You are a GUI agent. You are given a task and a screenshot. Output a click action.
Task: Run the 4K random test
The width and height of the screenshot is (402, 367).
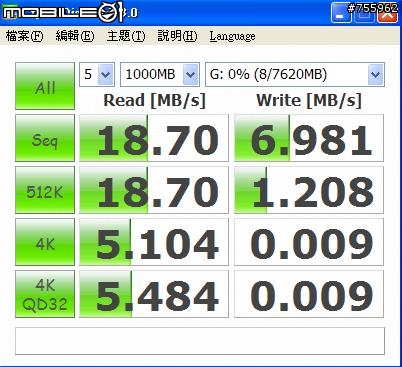point(45,242)
